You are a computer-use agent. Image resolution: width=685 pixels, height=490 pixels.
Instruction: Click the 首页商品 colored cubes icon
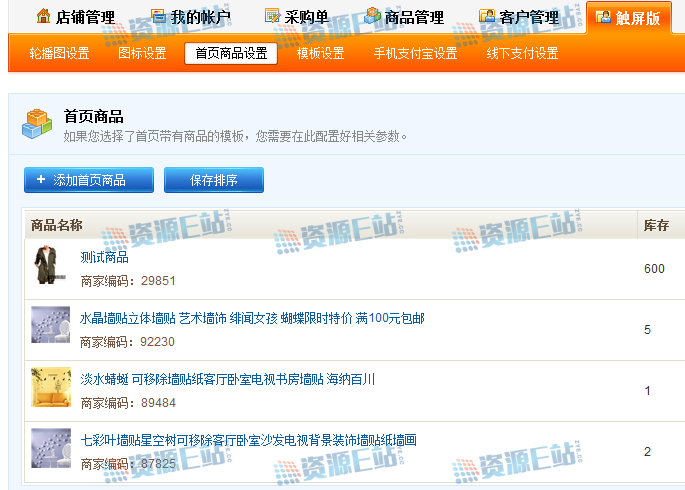tap(37, 124)
